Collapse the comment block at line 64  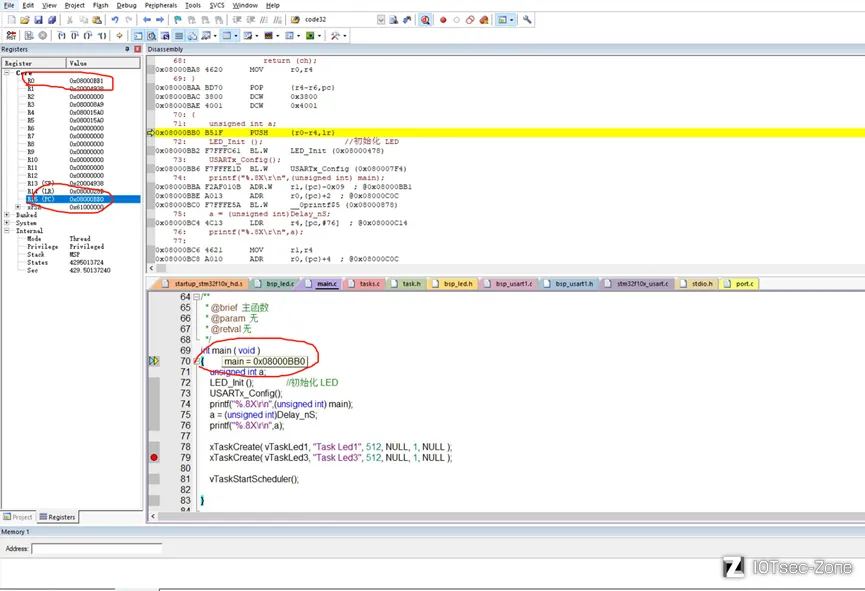pyautogui.click(x=196, y=297)
